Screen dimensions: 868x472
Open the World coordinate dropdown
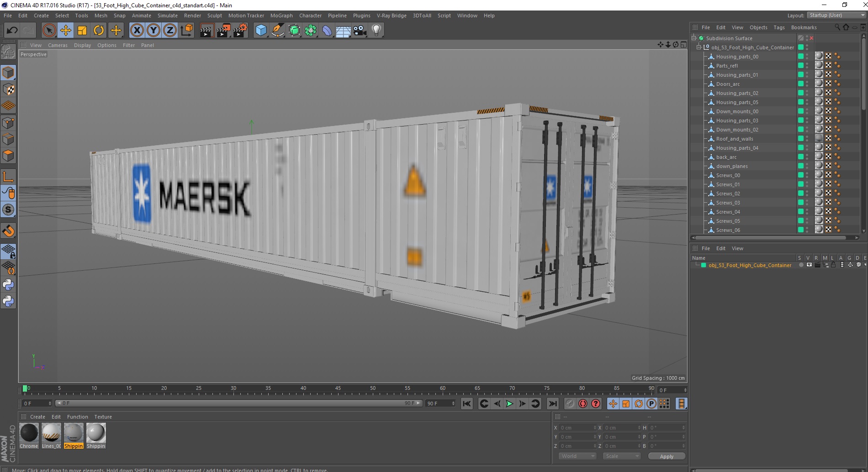click(x=577, y=456)
